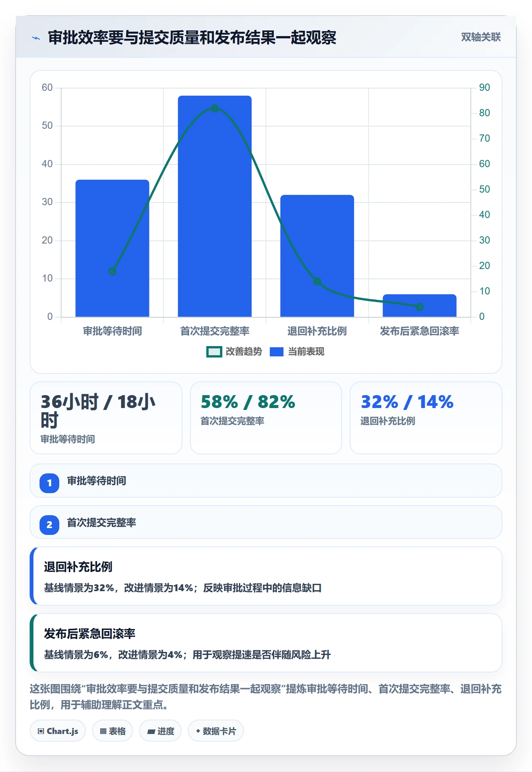Click the 双轴关联 label in the header

click(481, 37)
